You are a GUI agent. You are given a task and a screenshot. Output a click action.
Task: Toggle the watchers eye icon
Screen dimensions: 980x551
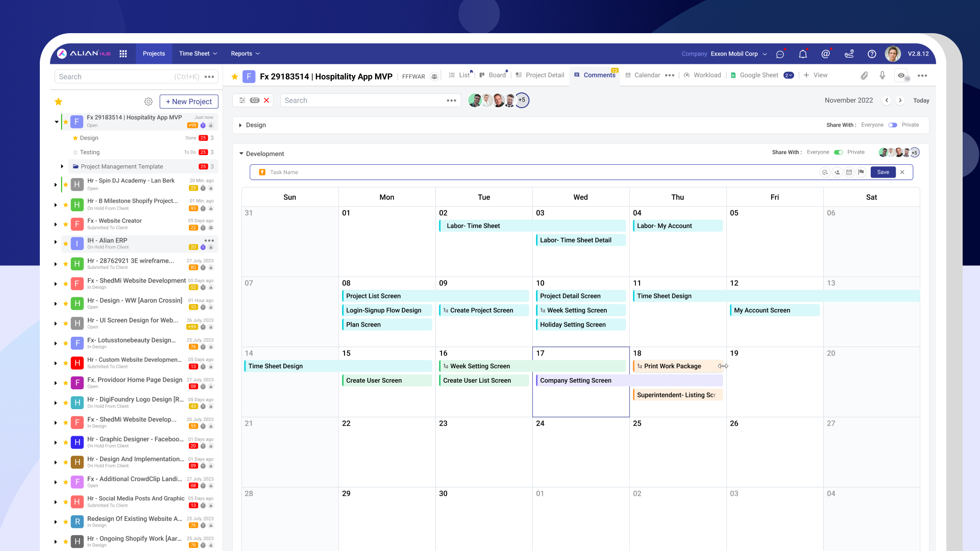pos(901,76)
